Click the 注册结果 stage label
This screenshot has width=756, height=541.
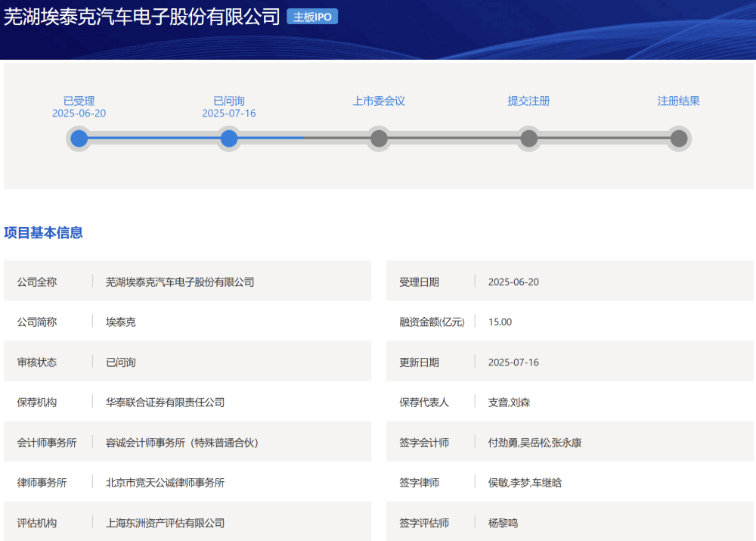pos(678,101)
